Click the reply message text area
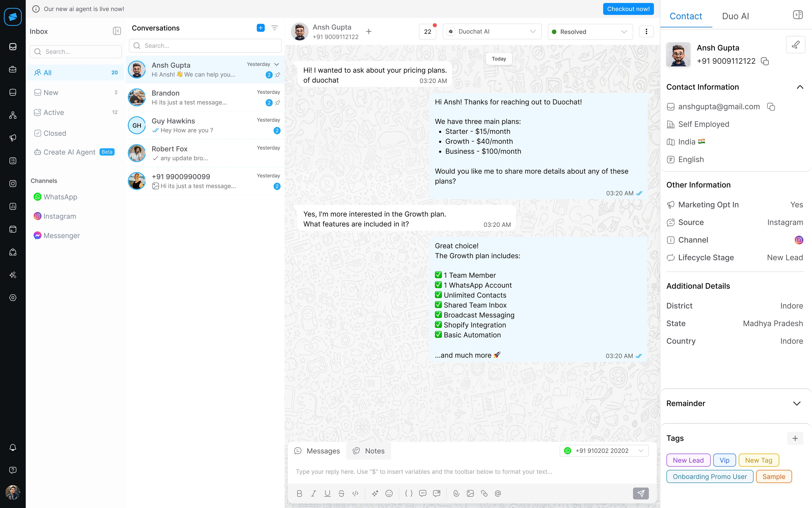Screen dimensions: 812x508 472,471
